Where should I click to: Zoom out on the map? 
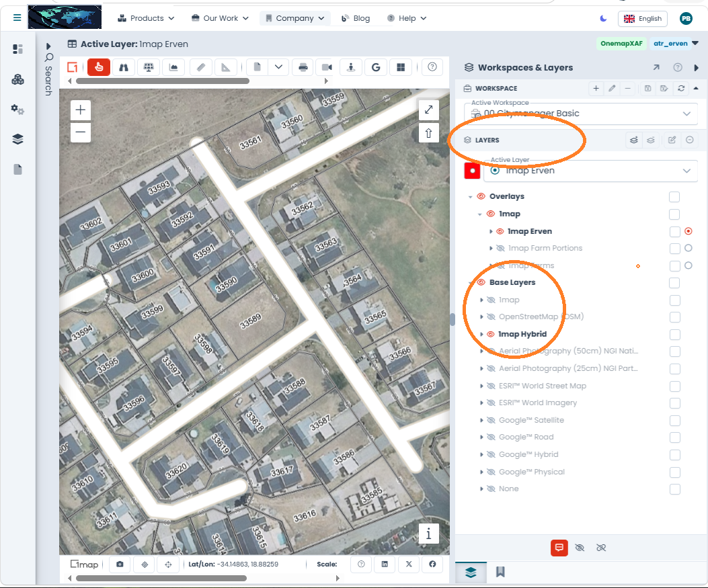click(81, 132)
